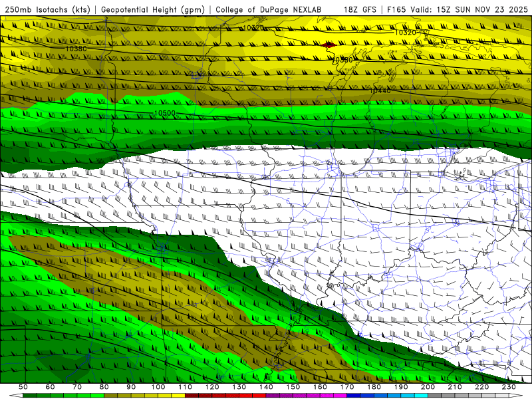Viewport: 532px width, 399px height.
Task: Click the right arrow end of the color bar
Action: pos(516,395)
